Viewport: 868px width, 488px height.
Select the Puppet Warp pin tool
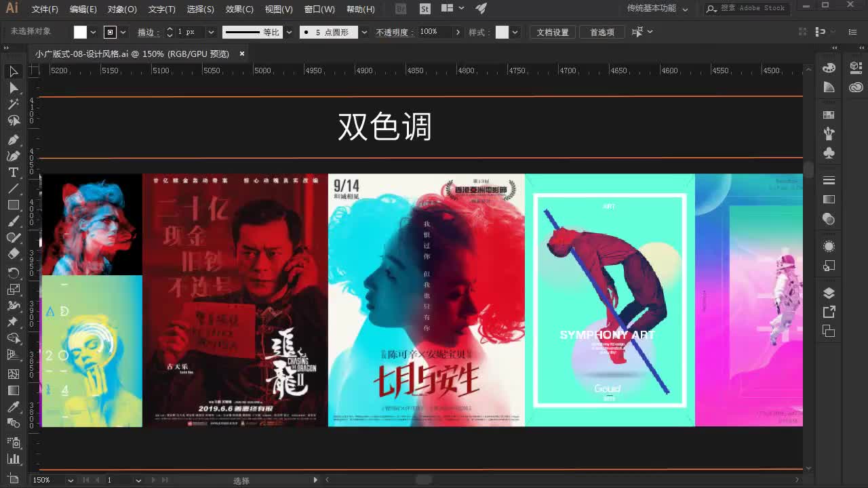14,322
